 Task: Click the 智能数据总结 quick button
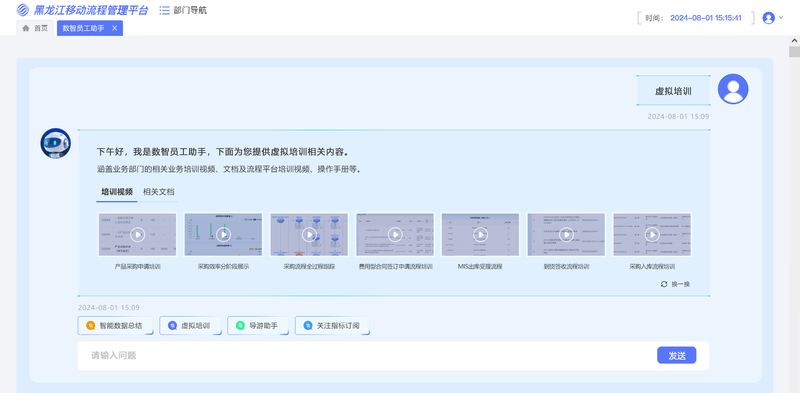(115, 326)
